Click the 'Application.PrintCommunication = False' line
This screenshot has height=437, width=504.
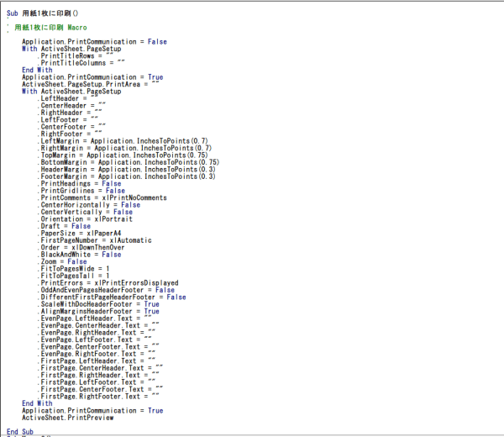(x=94, y=41)
